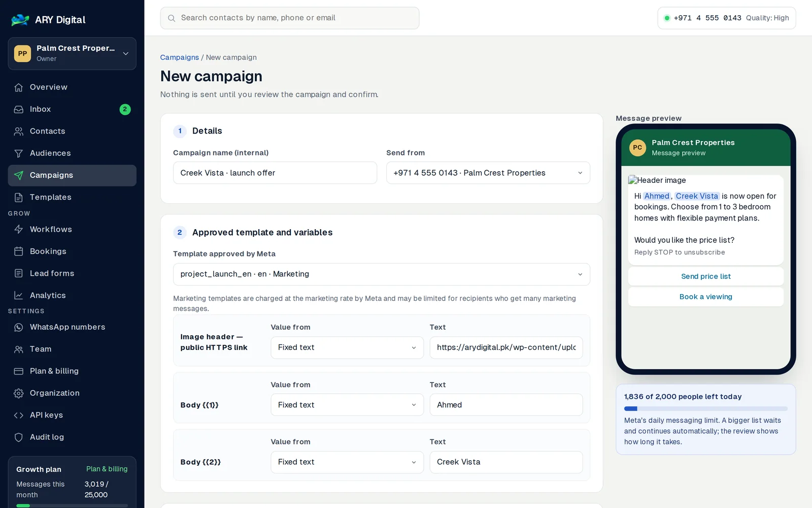Click the Overview home icon

point(19,87)
